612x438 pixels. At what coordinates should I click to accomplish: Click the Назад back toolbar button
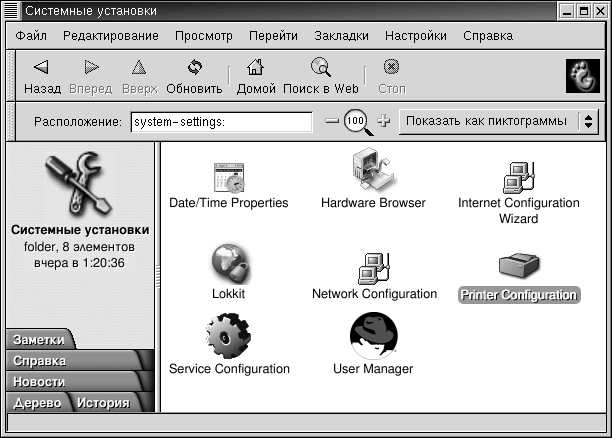coord(42,77)
